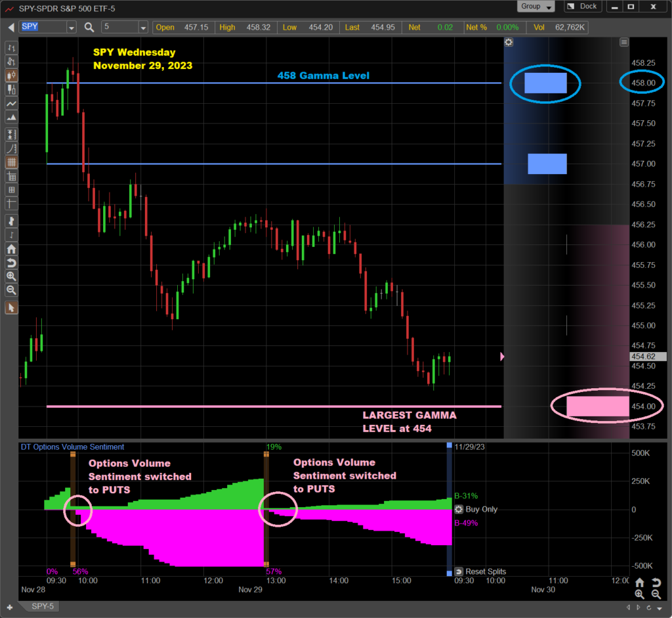Click the zoom in magnifier in left toolbar
Screen dimensions: 672x618
(11, 276)
